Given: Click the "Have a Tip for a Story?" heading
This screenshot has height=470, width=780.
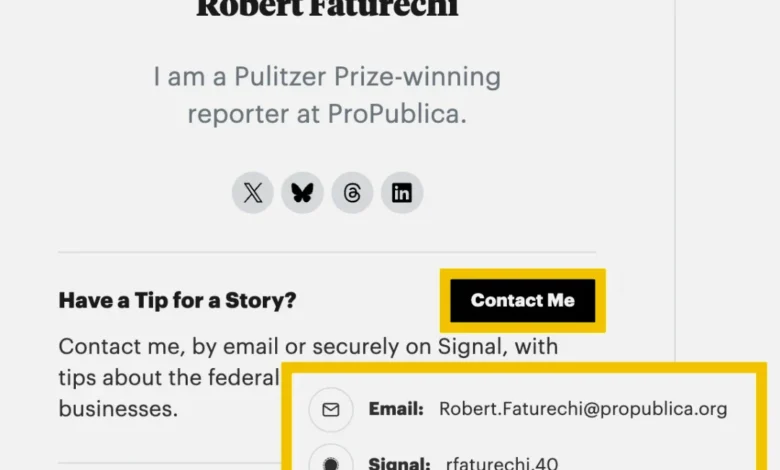Looking at the screenshot, I should click(x=177, y=300).
